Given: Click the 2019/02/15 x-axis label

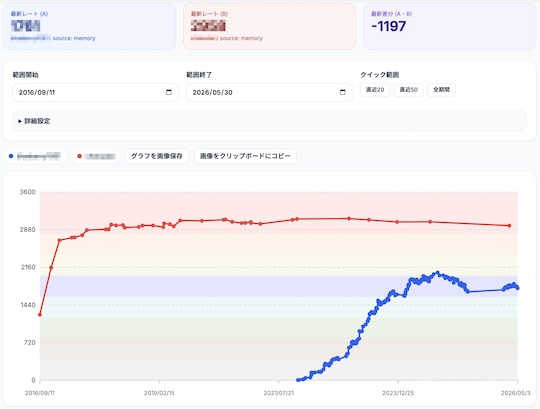Looking at the screenshot, I should tap(159, 393).
